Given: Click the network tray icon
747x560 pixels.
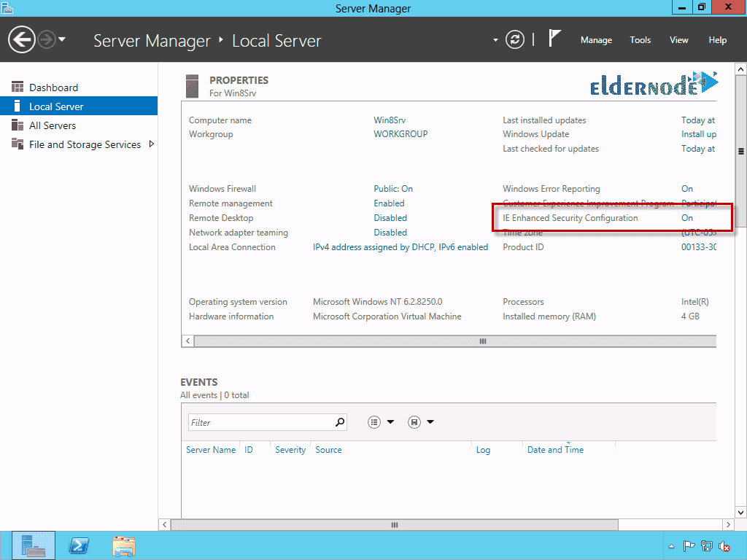Looking at the screenshot, I should (706, 545).
